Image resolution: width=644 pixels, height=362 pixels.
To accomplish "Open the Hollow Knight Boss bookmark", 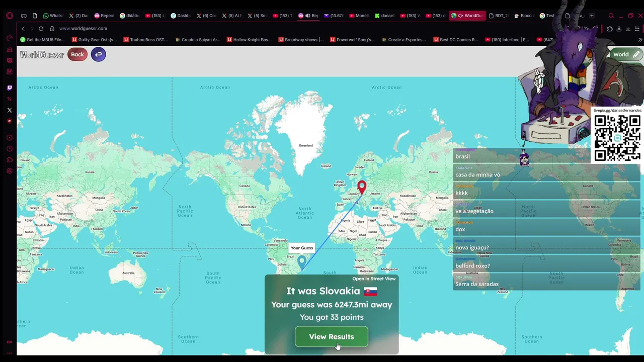I will click(249, 40).
